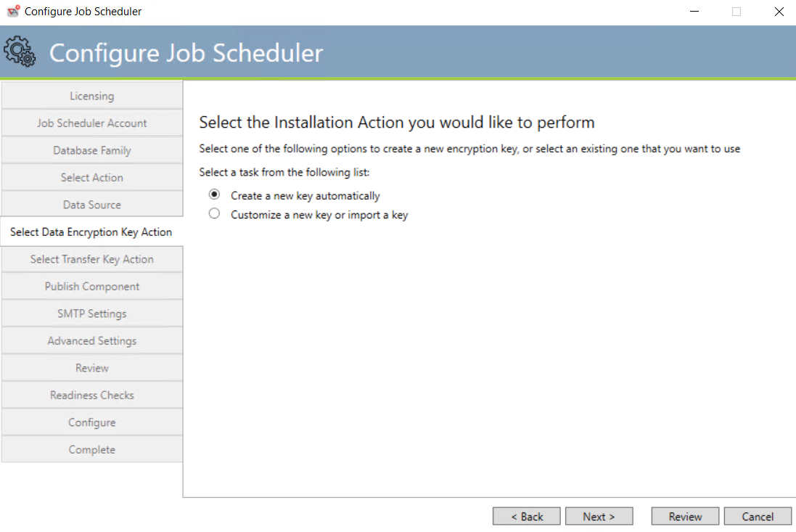796x532 pixels.
Task: Close the Configure Job Scheduler window
Action: pyautogui.click(x=779, y=11)
